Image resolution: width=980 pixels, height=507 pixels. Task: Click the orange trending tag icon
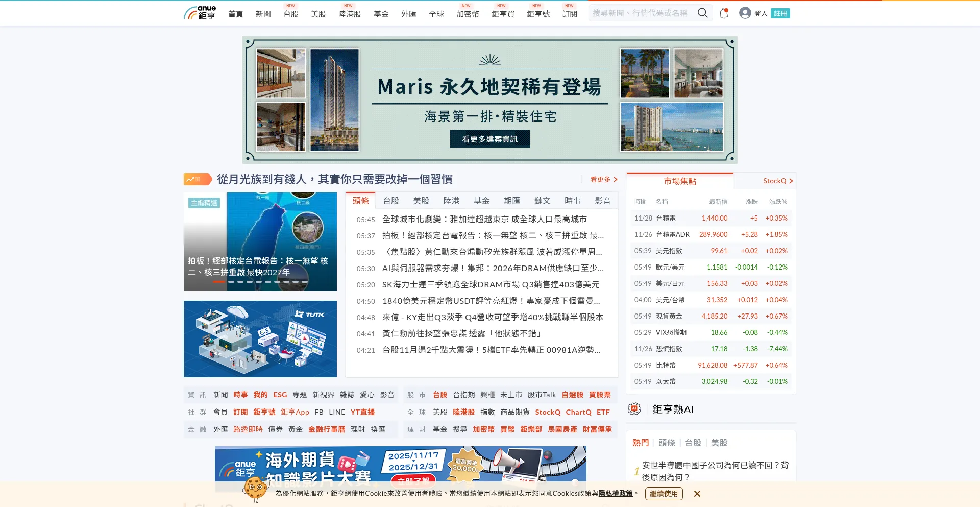coord(198,179)
